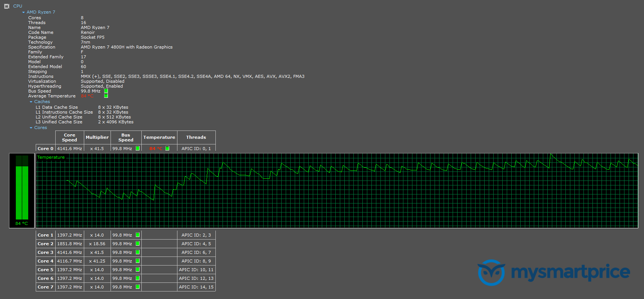
Task: Collapse the AMD Ryzen 7 tree node
Action: (23, 12)
